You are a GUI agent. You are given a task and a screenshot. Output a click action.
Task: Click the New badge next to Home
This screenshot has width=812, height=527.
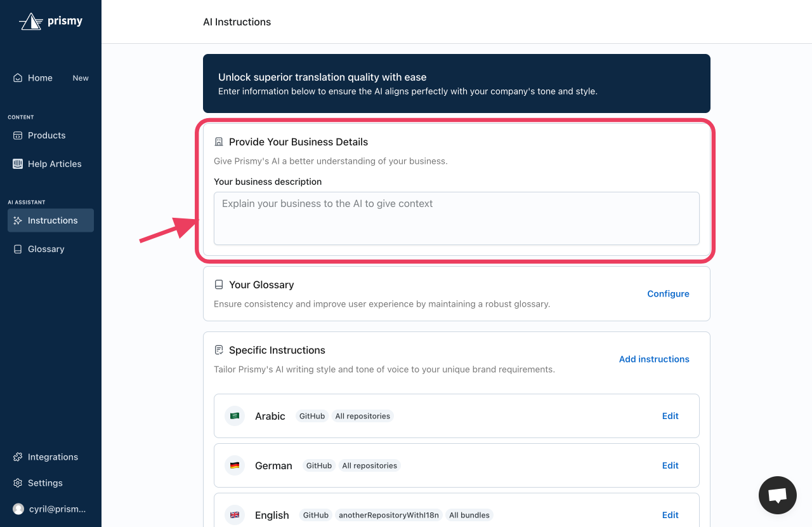coord(81,78)
